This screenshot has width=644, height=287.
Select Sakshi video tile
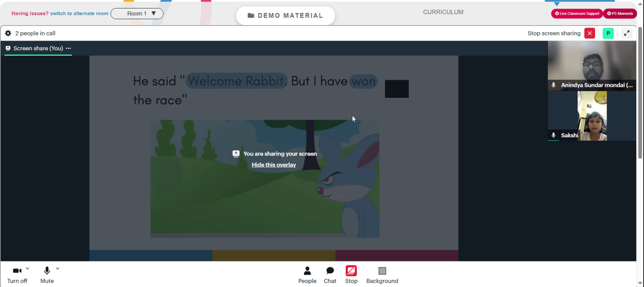tap(591, 116)
